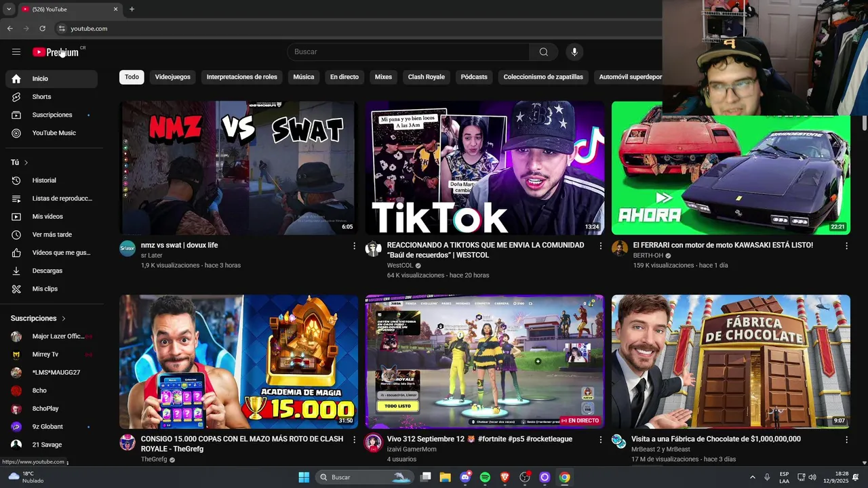The height and width of the screenshot is (488, 868).
Task: Open Listas de reproducción
Action: (x=52, y=199)
